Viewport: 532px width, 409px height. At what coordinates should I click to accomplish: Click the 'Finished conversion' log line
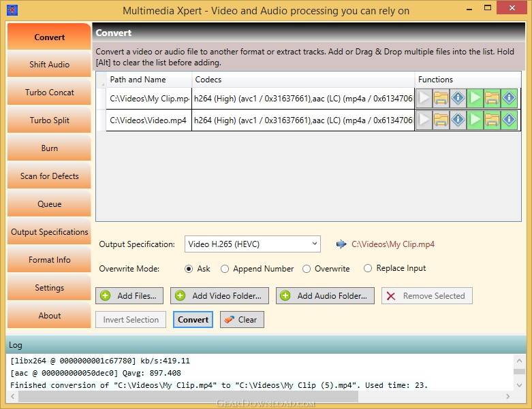click(x=219, y=385)
